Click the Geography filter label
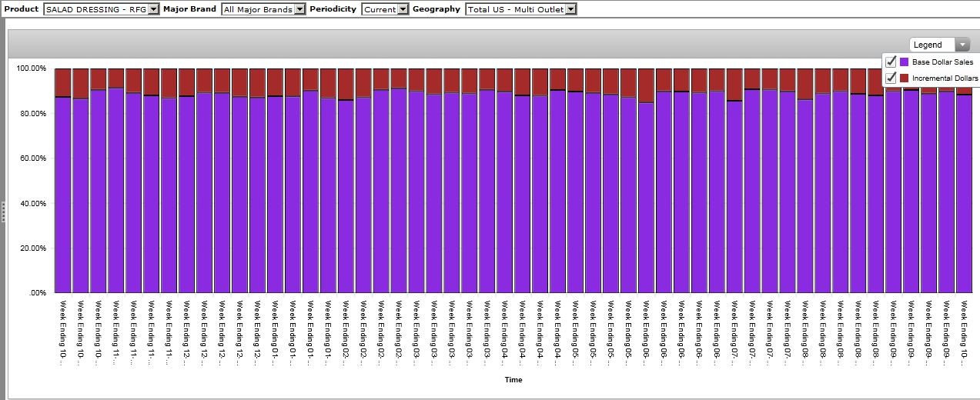Screen dimensions: 980x400 pos(436,9)
